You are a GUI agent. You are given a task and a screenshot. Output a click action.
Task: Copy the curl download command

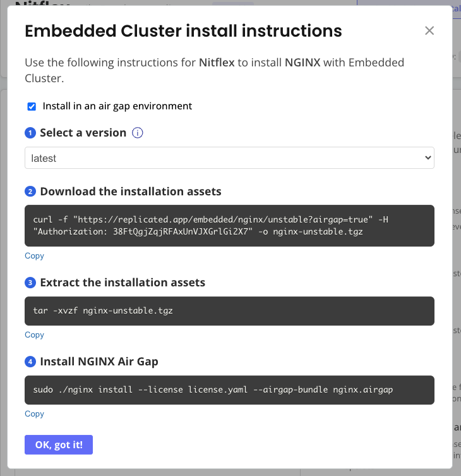click(34, 256)
